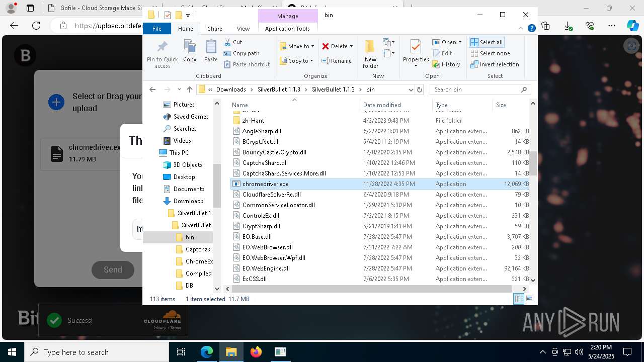Viewport: 644px width, 362px height.
Task: Select Downloads in navigation pane
Action: (x=188, y=201)
